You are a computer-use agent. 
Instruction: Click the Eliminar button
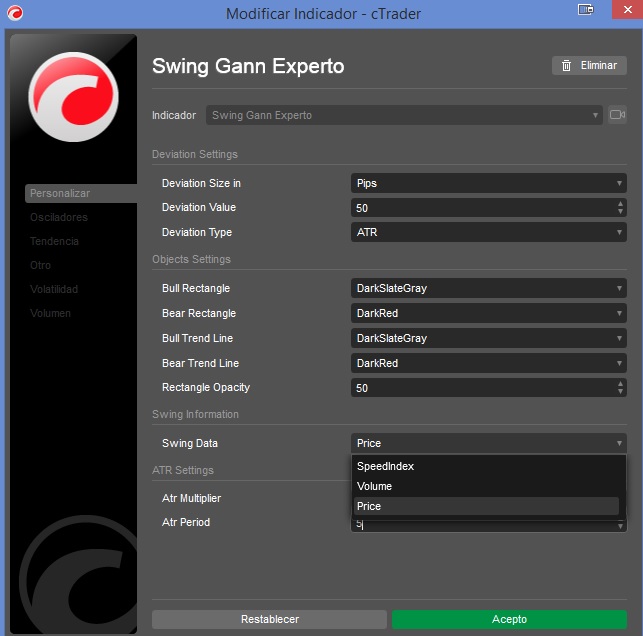pyautogui.click(x=589, y=66)
